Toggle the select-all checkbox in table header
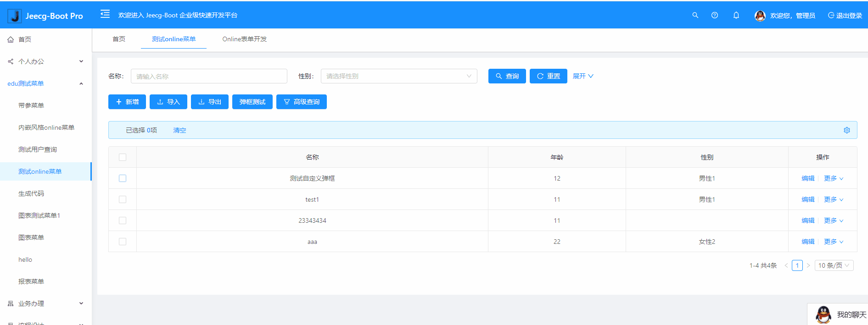This screenshot has height=325, width=868. pyautogui.click(x=123, y=157)
